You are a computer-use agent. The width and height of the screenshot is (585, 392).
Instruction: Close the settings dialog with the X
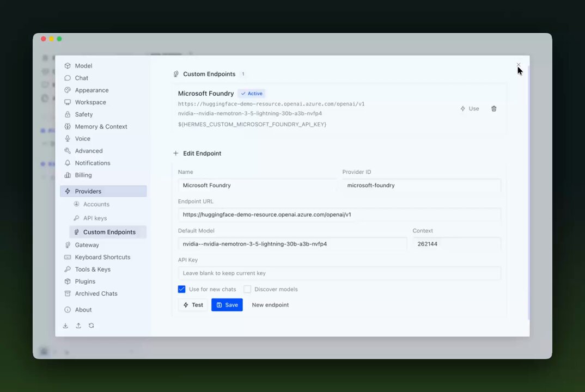(519, 65)
